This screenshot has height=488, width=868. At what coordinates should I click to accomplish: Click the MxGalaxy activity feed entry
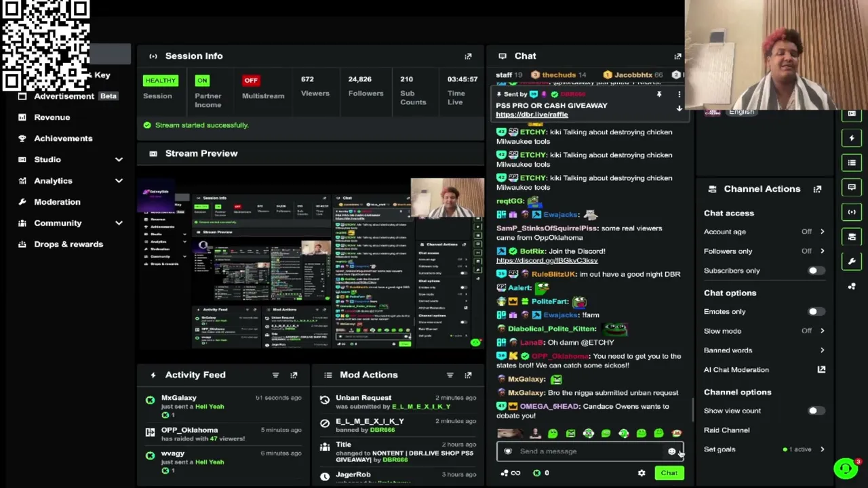pos(222,406)
